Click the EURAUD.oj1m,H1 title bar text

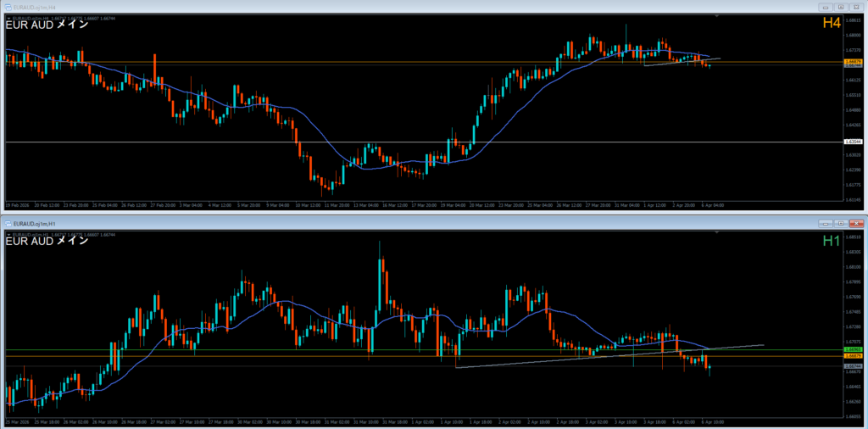36,222
